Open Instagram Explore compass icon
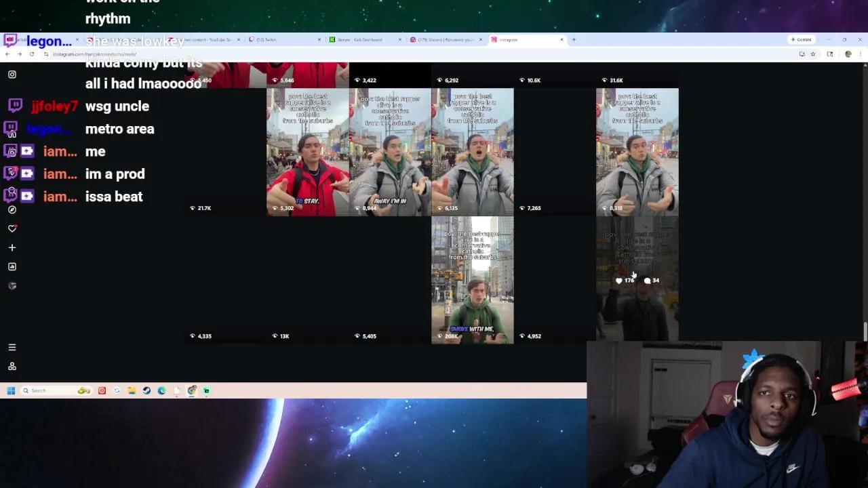Screen dimensions: 868x488 pos(12,209)
